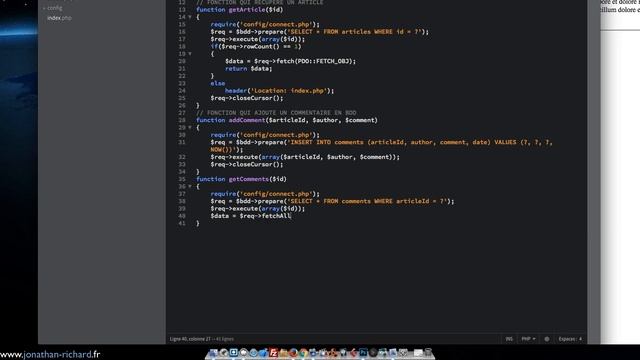Viewport: 640px width, 360px height.
Task: Collapse the if block at line 19
Action: [190, 54]
